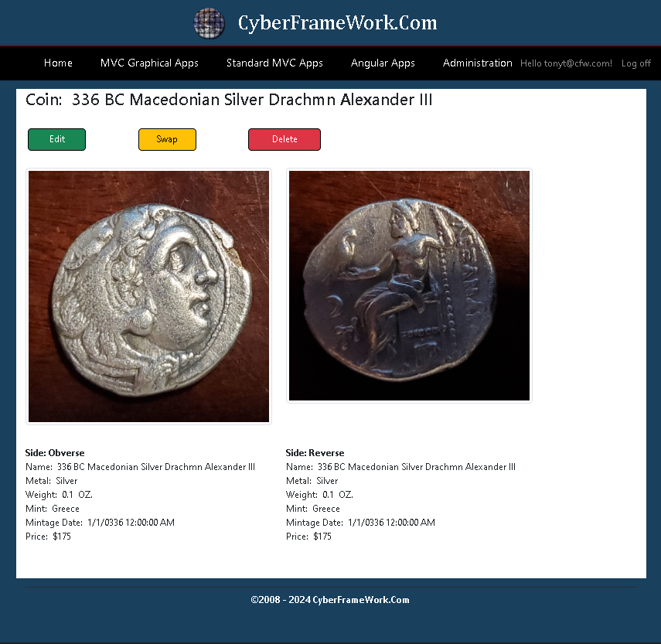Click the footer copyright CyberFrameWork.Com text
This screenshot has height=644, width=661.
pyautogui.click(x=330, y=600)
